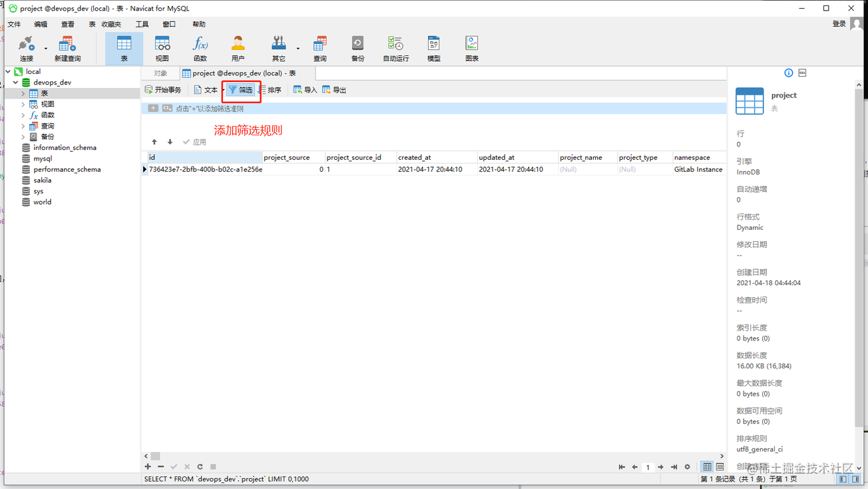Click the 开始事务 (Begin Transaction) button

[x=163, y=90]
